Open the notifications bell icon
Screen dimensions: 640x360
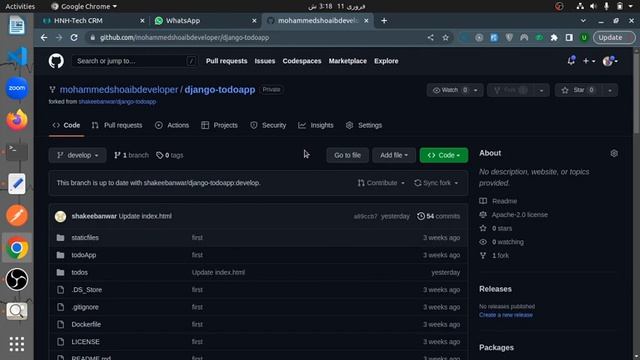[571, 61]
